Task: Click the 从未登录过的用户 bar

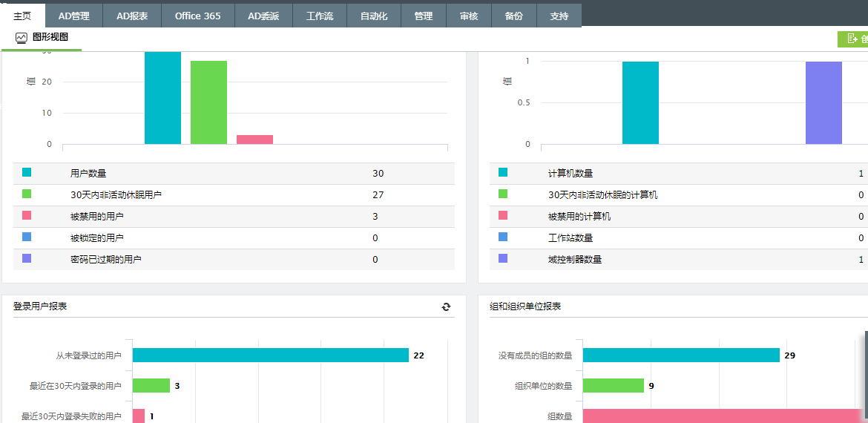Action: click(270, 355)
